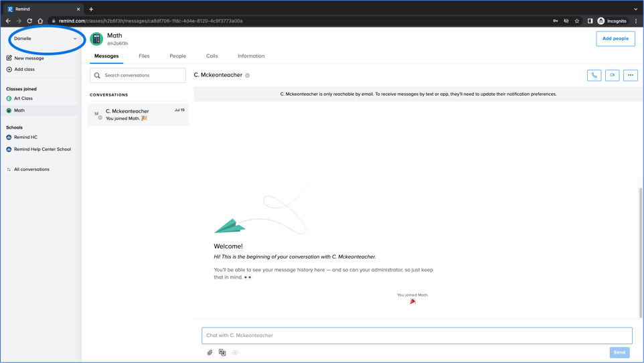Click the New message compose icon
Image resolution: width=644 pixels, height=363 pixels.
(9, 58)
